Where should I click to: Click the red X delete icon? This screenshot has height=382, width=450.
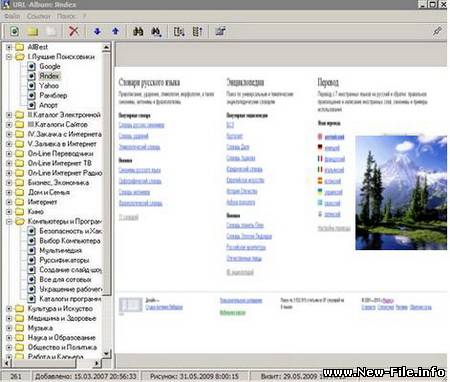[x=74, y=32]
